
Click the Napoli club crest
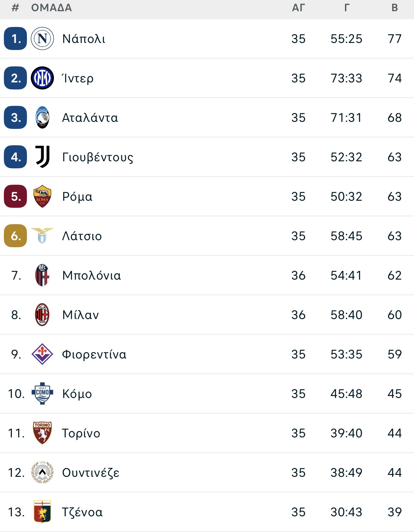tap(42, 39)
